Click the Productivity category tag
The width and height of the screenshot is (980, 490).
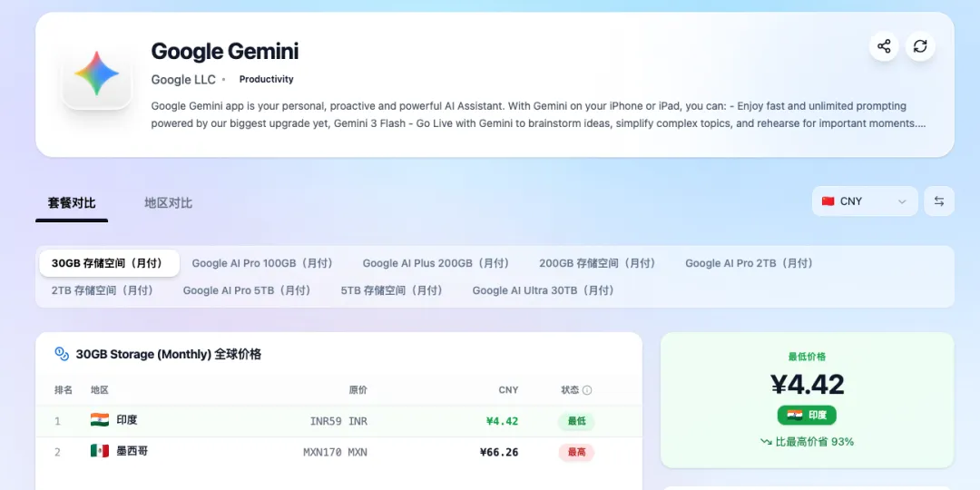266,79
